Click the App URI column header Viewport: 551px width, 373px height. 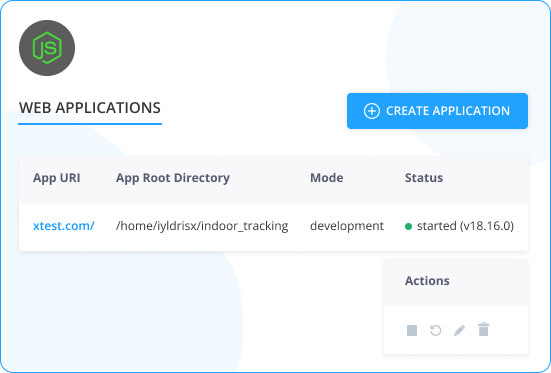(57, 178)
